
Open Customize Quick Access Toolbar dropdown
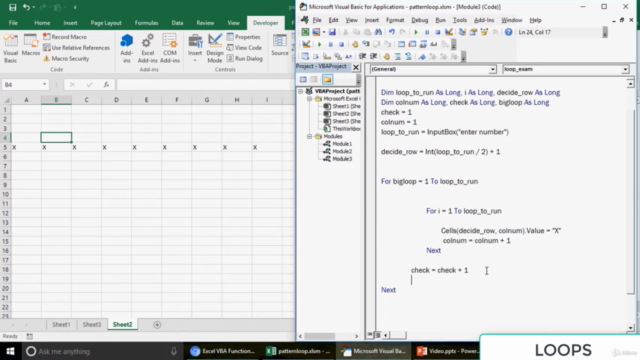click(75, 7)
